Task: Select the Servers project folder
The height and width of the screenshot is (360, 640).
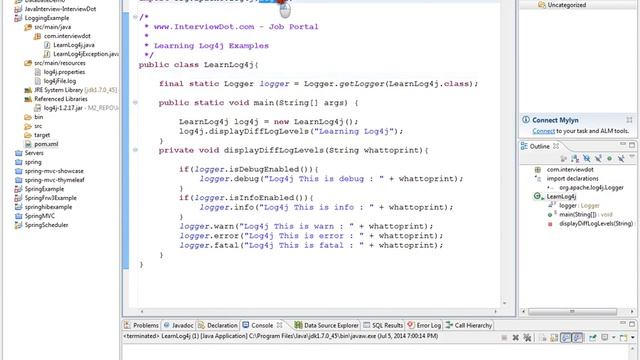Action: [x=34, y=153]
